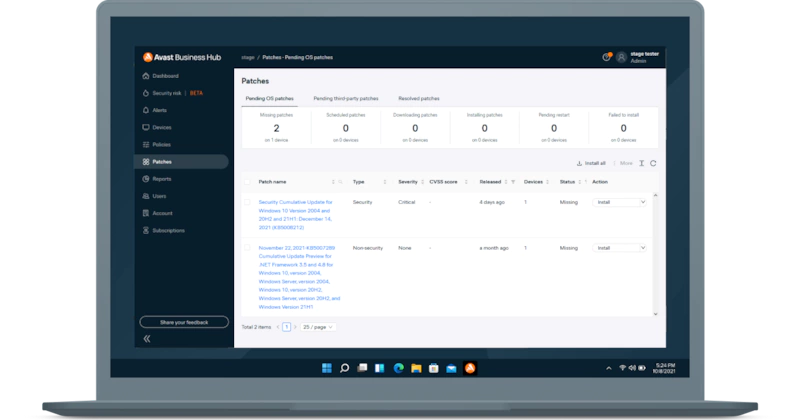Click the Share your feedback button

[184, 322]
